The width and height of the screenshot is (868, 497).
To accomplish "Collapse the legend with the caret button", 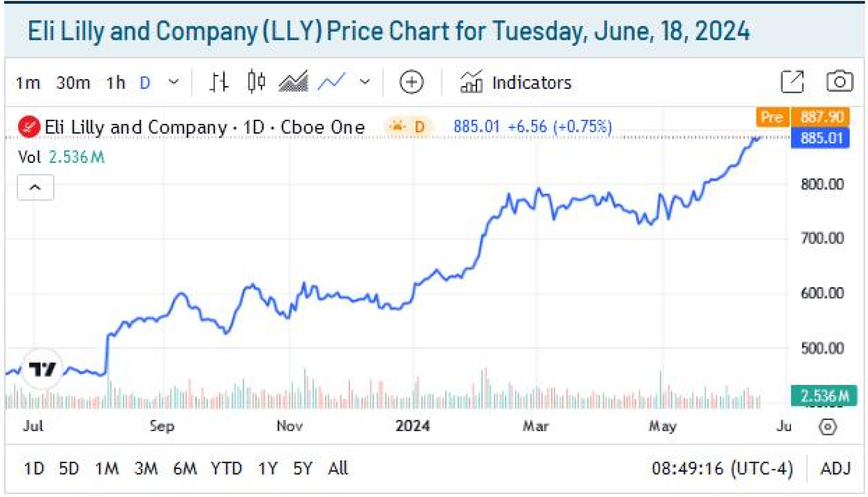I will point(35,187).
